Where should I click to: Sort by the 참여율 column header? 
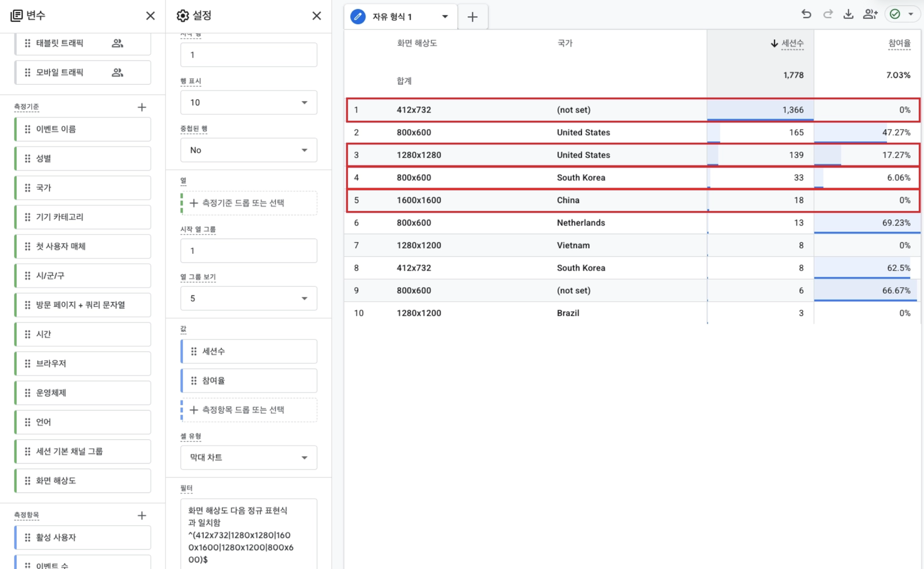899,43
